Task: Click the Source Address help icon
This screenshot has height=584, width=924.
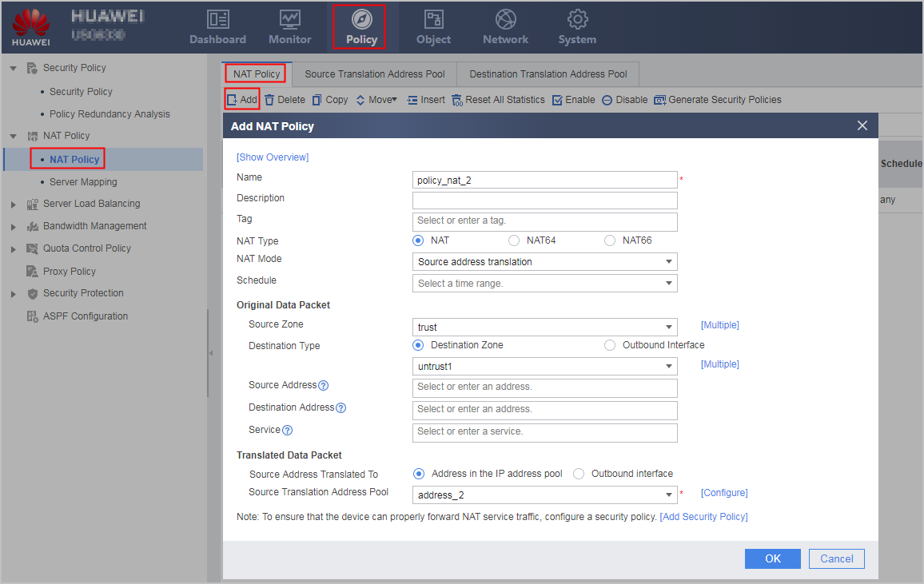Action: point(324,386)
